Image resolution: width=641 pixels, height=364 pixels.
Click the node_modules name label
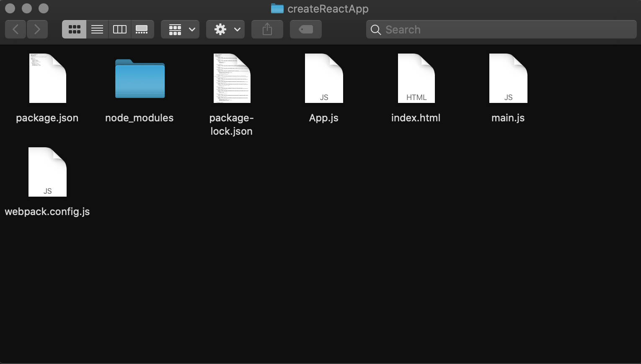tap(140, 118)
